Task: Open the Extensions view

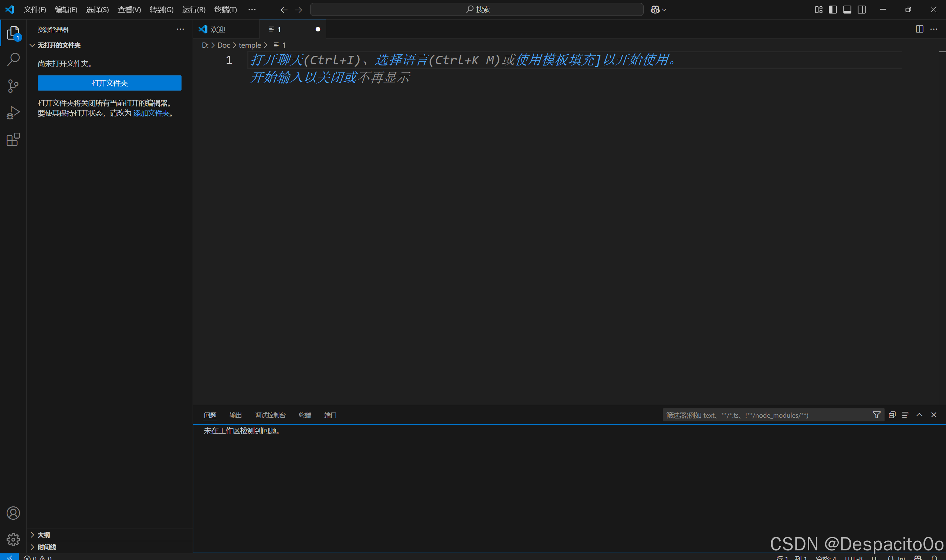Action: coord(13,140)
